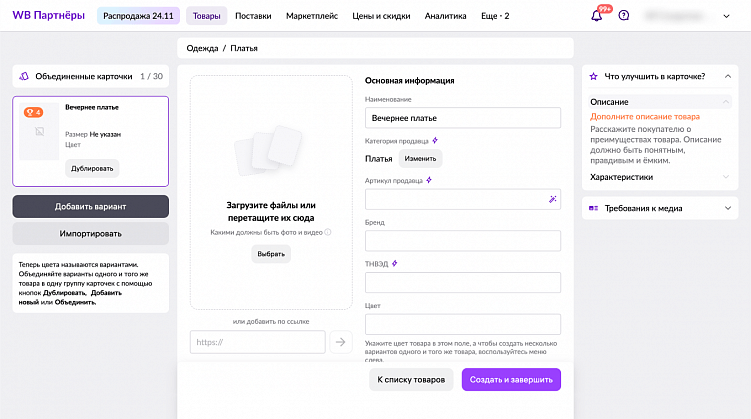Click the Изменить category button

click(x=420, y=159)
